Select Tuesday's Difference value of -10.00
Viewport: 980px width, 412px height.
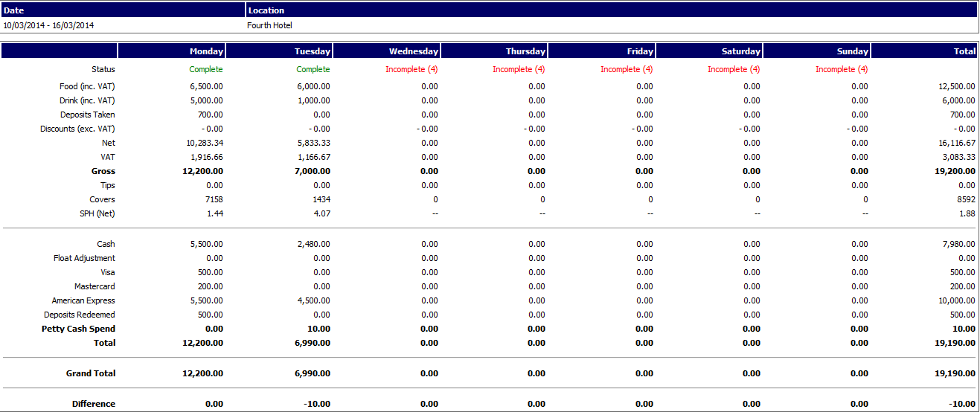coord(316,404)
